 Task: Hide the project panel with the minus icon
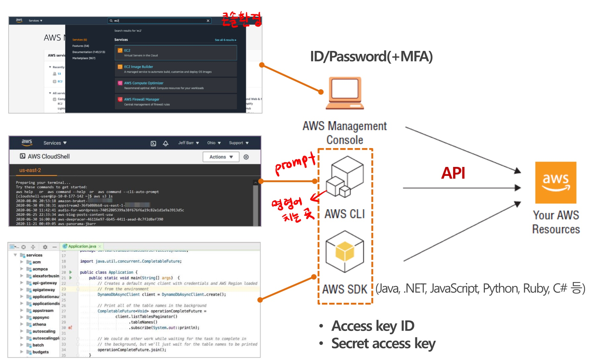pyautogui.click(x=55, y=247)
